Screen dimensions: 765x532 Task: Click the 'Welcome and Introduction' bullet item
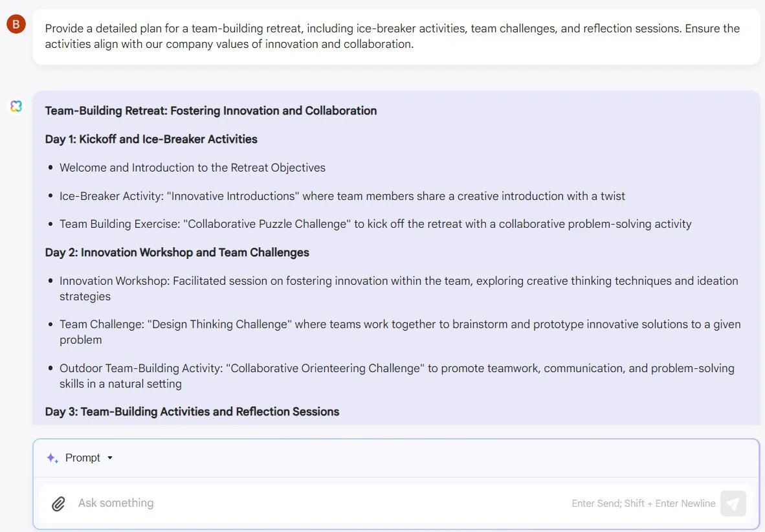coord(192,168)
